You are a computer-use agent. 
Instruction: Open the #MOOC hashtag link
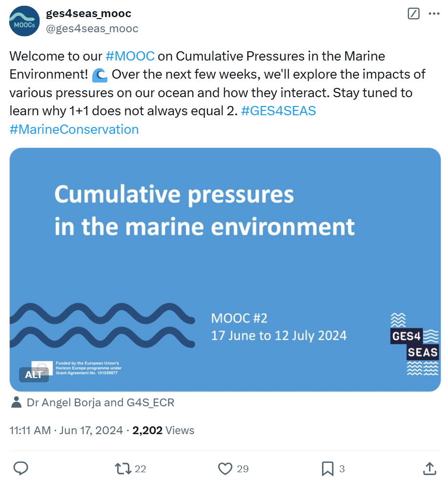click(x=130, y=56)
